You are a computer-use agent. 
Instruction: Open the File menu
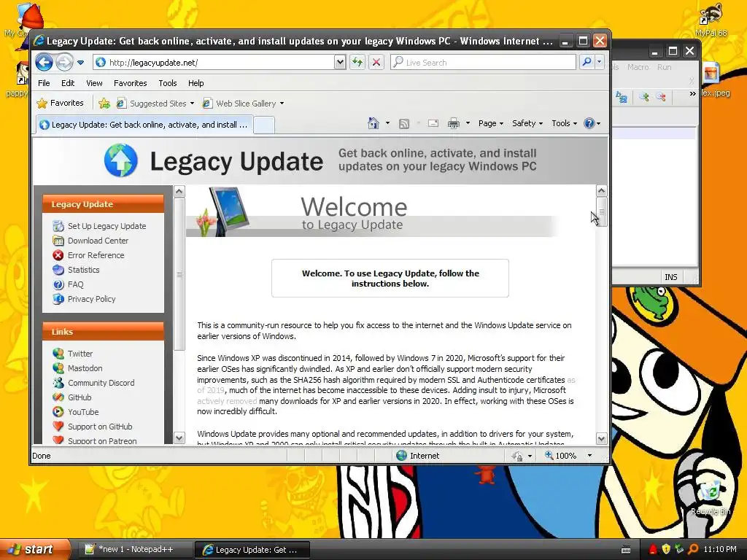point(44,83)
